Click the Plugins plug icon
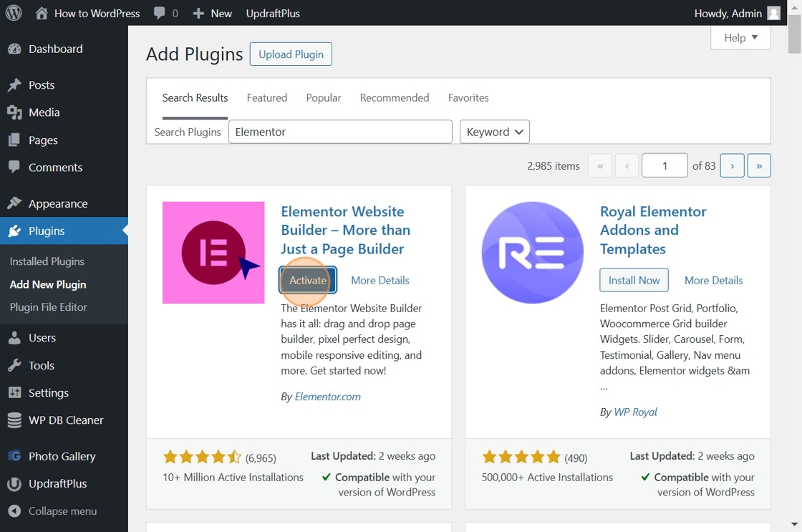 (x=14, y=231)
